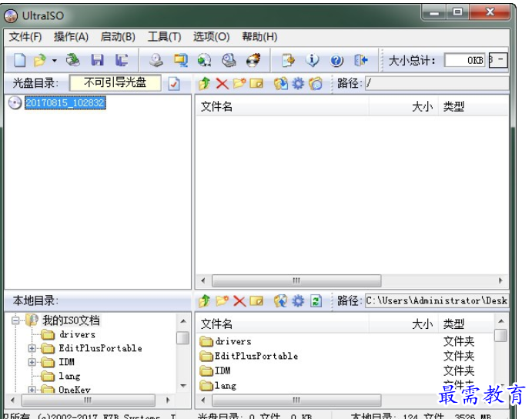Image resolution: width=532 pixels, height=419 pixels.
Task: Click the compress ISO disc drive icon
Action: (x=229, y=60)
